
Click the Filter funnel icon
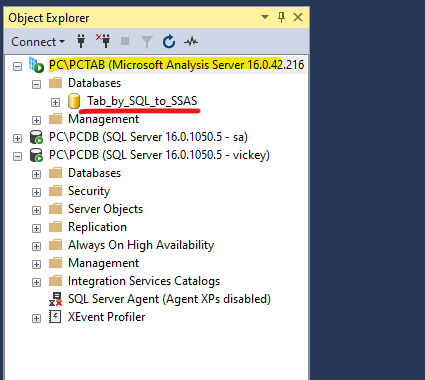(x=147, y=42)
